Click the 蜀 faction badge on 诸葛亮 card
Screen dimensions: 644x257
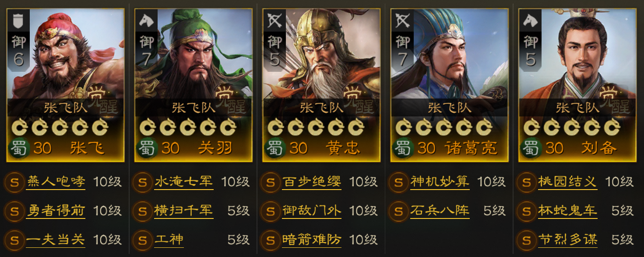coord(402,148)
